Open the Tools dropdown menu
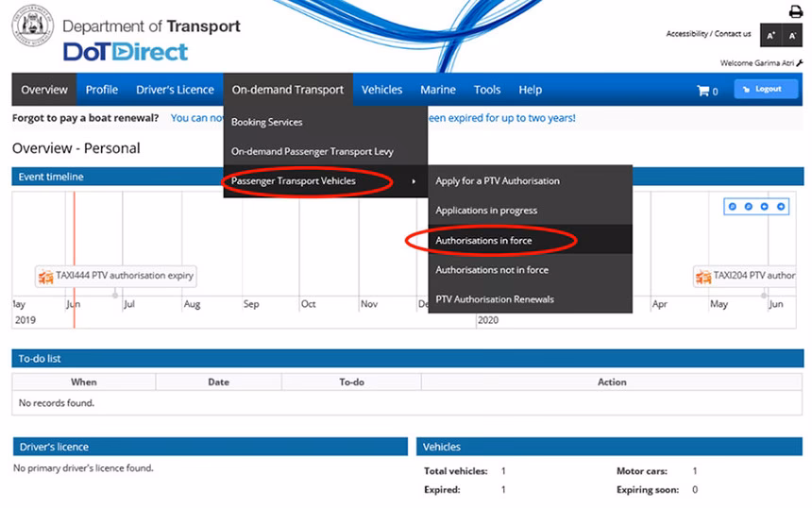Image resolution: width=812 pixels, height=508 pixels. coord(487,90)
